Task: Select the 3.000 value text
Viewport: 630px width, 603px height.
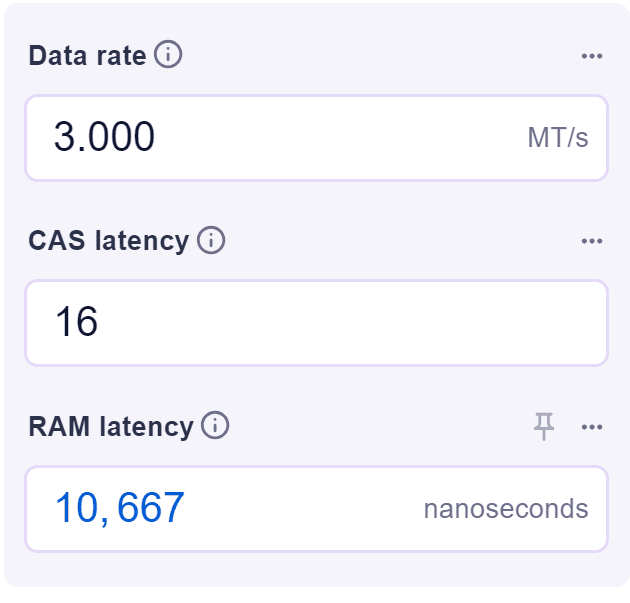Action: click(104, 137)
